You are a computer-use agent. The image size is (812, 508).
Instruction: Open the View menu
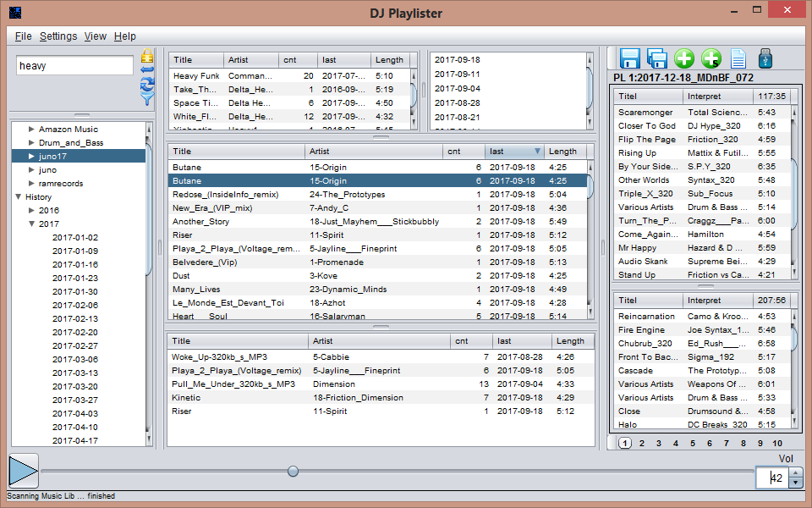coord(96,36)
